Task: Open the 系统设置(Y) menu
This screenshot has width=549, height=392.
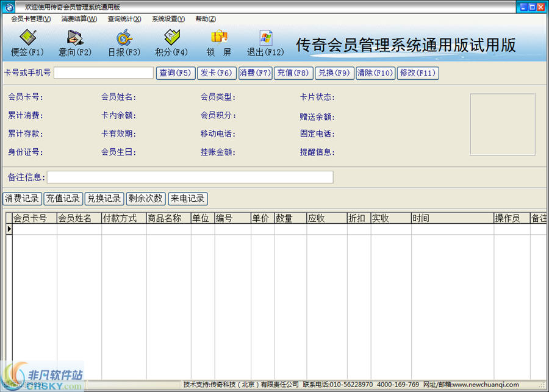Action: pyautogui.click(x=168, y=19)
